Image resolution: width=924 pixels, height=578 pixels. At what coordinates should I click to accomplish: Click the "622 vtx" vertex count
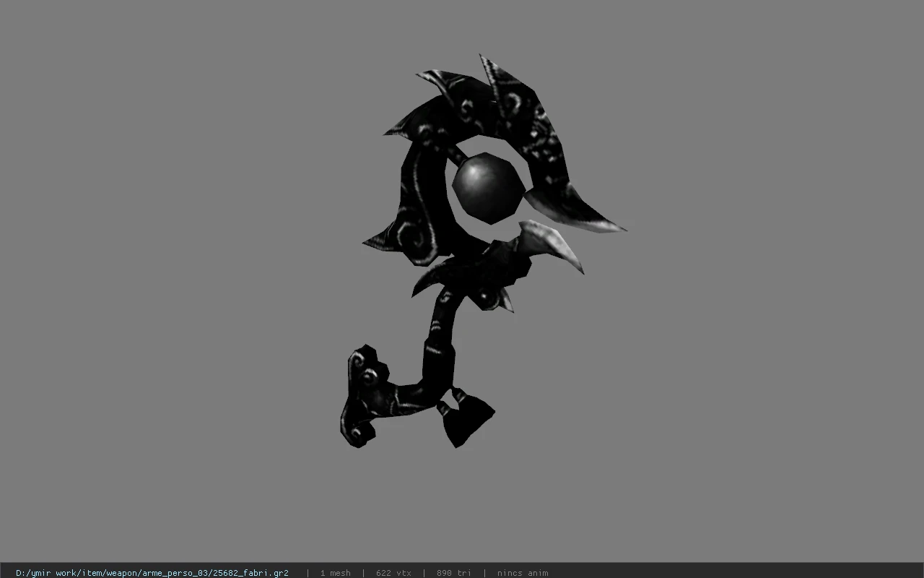pyautogui.click(x=393, y=573)
